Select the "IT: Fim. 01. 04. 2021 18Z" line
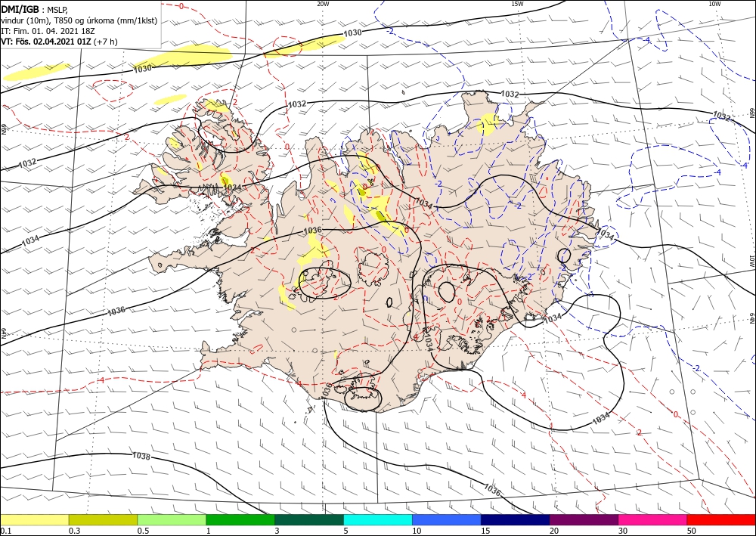Viewport: 756px width, 536px height. point(48,31)
